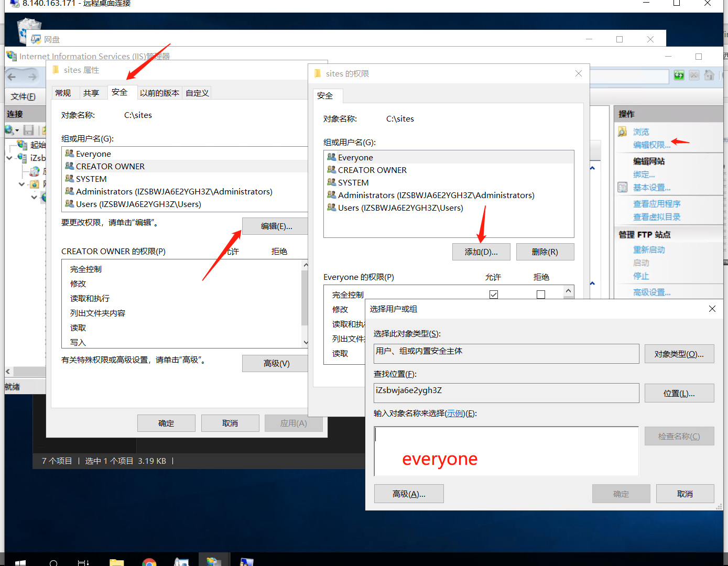
Task: Click 取消 in sites properties dialog
Action: pyautogui.click(x=230, y=423)
